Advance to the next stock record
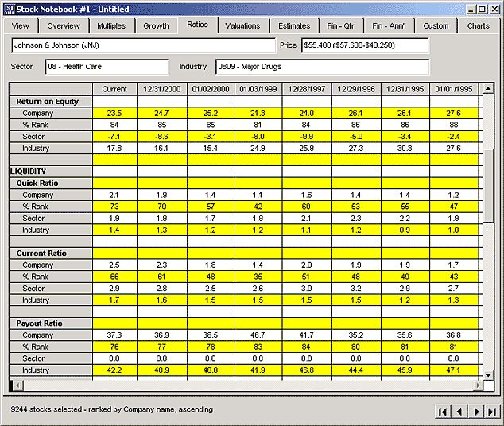 (x=476, y=412)
